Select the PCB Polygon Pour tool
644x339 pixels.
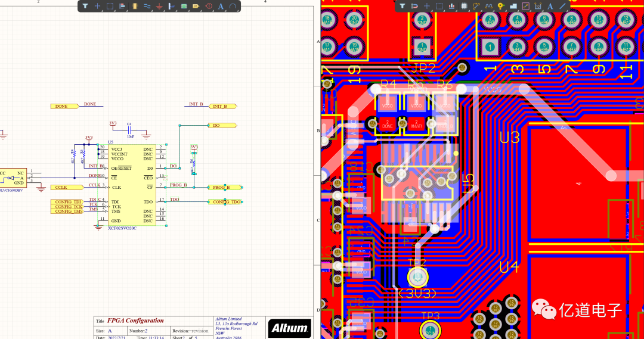[513, 6]
